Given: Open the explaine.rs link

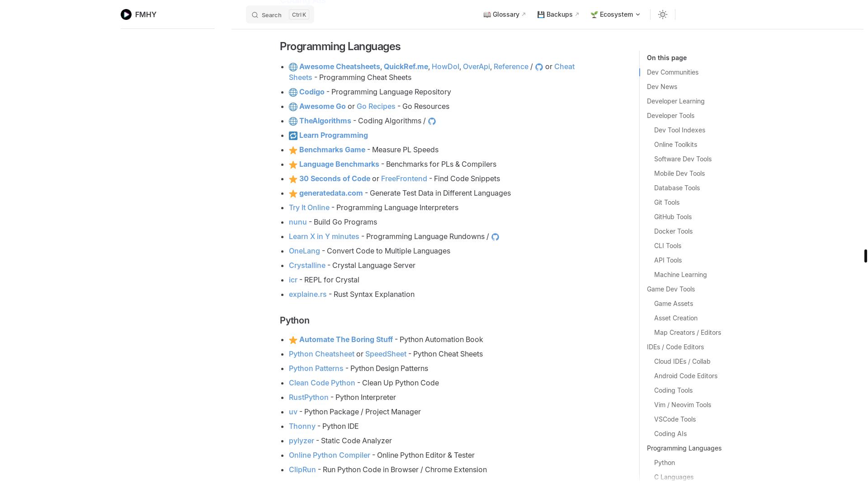Looking at the screenshot, I should pos(307,294).
